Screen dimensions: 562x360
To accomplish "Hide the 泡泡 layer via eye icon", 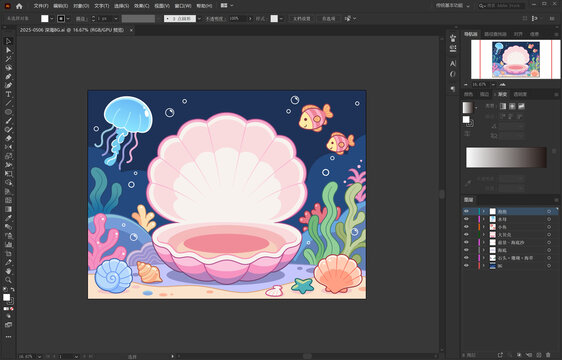I will tap(466, 212).
